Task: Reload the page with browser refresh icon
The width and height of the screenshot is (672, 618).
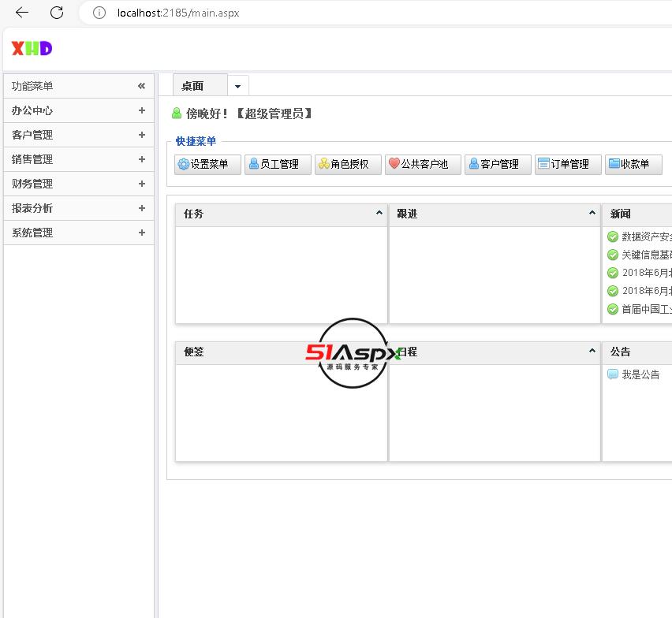Action: (x=57, y=13)
